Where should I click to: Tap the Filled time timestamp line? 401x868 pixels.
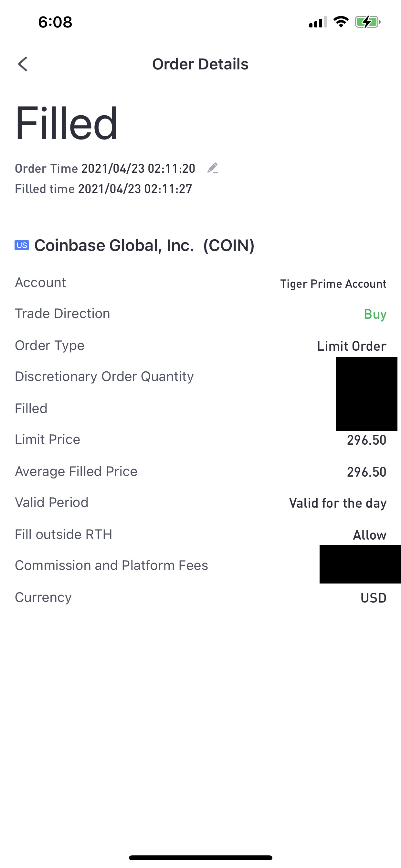pyautogui.click(x=103, y=189)
